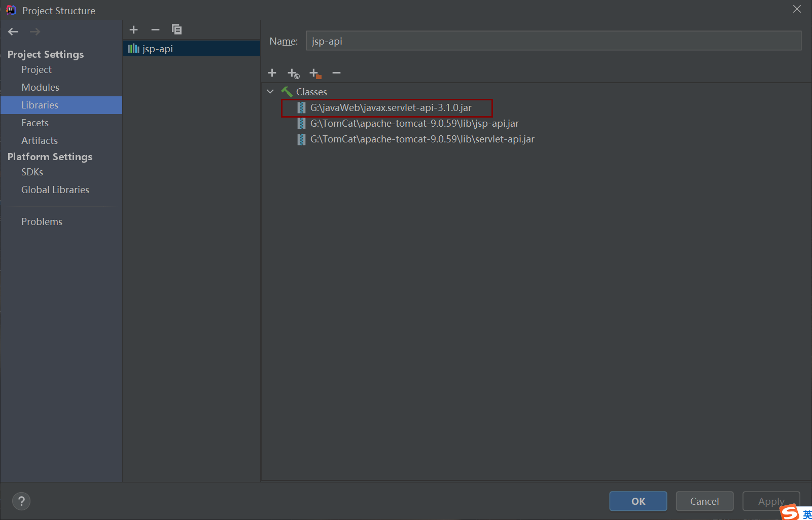
Task: Attach files using the plus icon above Classes
Action: click(x=272, y=73)
